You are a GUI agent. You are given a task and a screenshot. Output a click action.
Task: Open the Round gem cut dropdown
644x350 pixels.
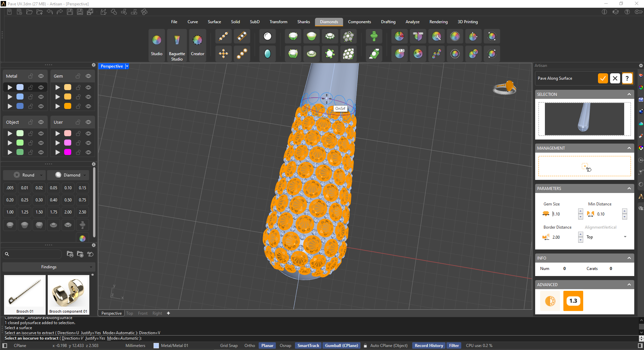coord(24,175)
